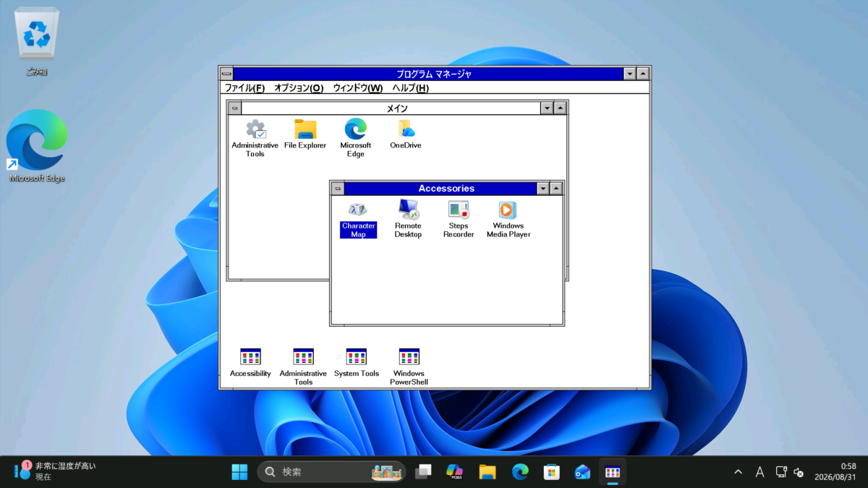
Task: Open the minimized Administrative Tools group icon
Action: click(303, 367)
